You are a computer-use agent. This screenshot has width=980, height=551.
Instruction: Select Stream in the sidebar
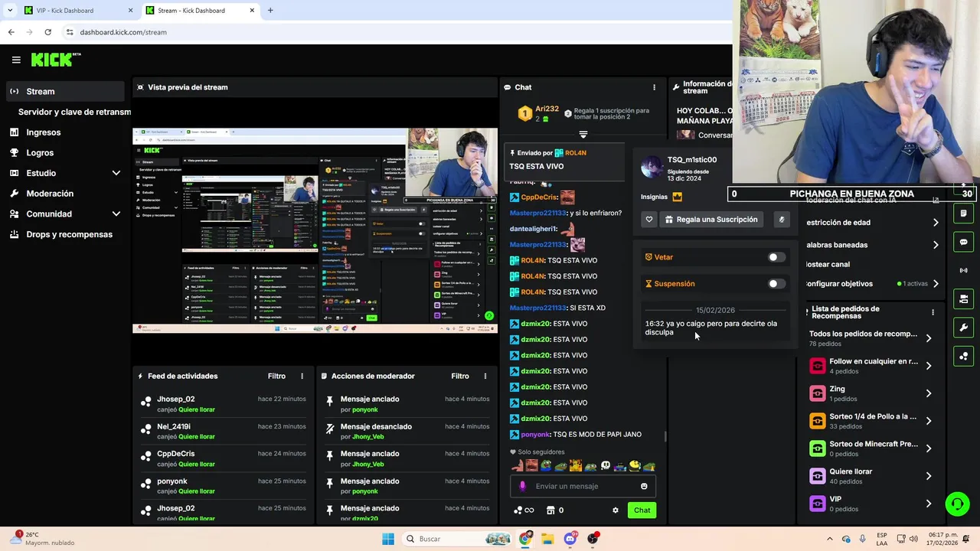tap(65, 91)
